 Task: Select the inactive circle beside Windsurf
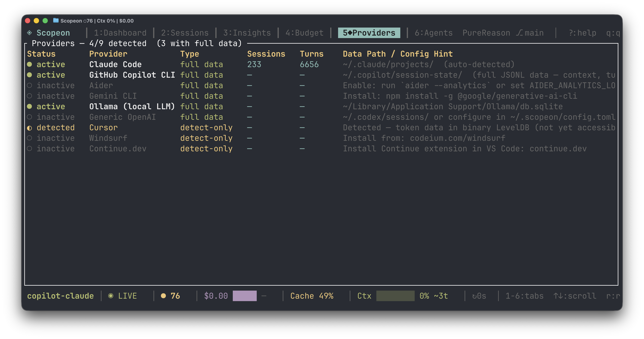point(29,138)
